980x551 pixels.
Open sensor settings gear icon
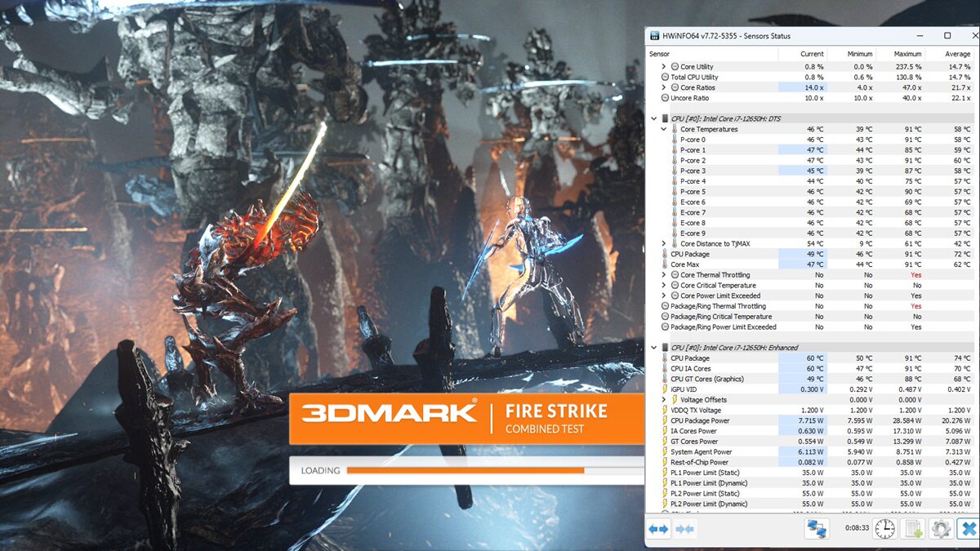pyautogui.click(x=941, y=529)
